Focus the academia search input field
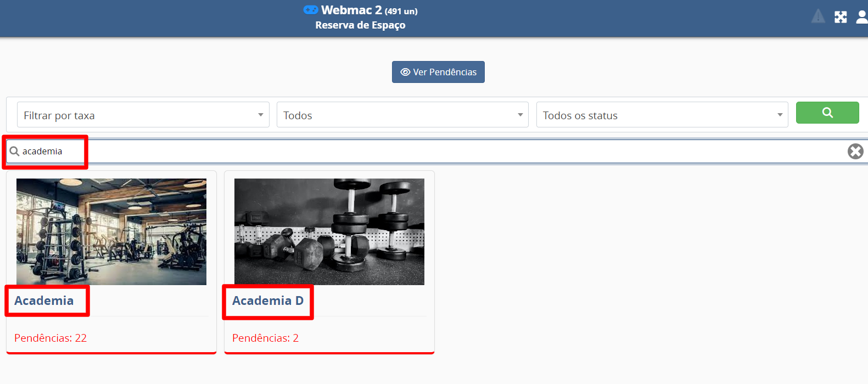The width and height of the screenshot is (868, 384). click(434, 151)
